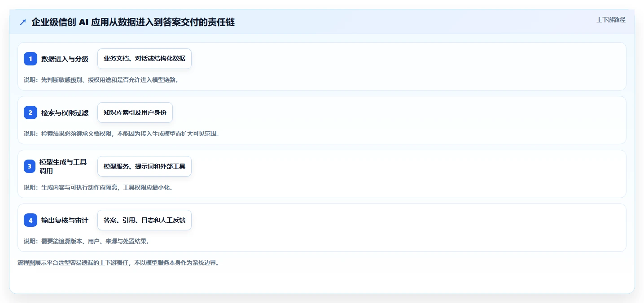Click the arrow icon beside the chart title

pyautogui.click(x=23, y=22)
